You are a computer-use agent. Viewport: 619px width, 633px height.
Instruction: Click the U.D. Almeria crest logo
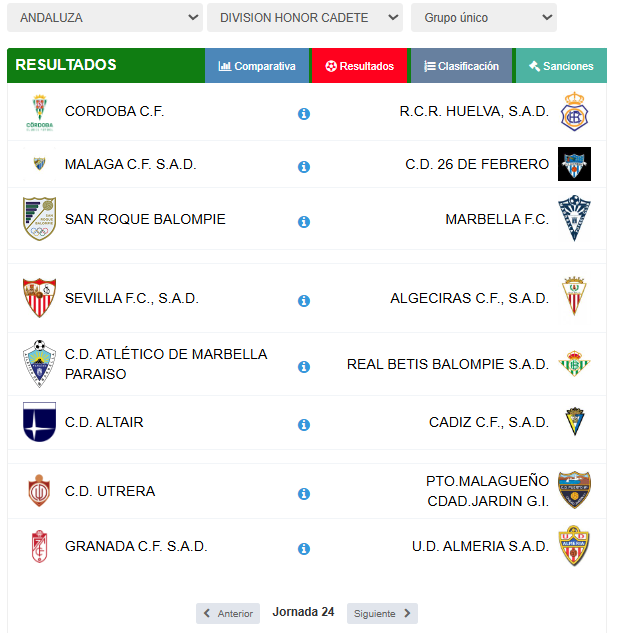point(574,546)
